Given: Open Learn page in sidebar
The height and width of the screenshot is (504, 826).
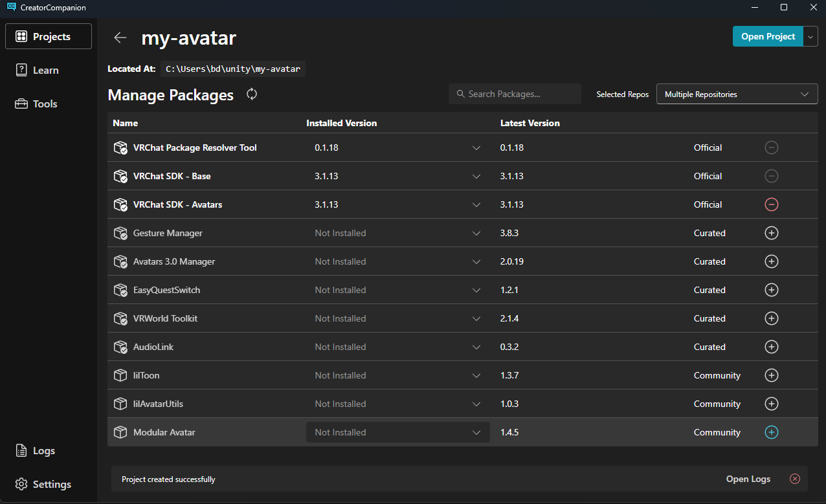Looking at the screenshot, I should [x=49, y=70].
